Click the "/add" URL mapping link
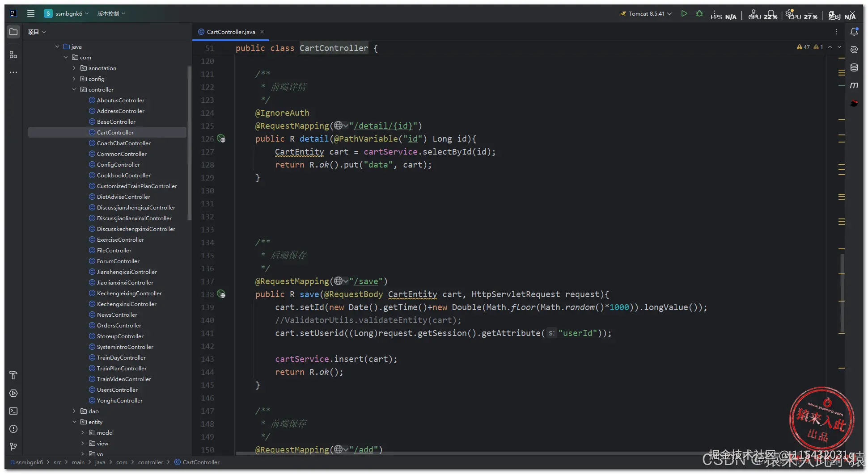This screenshot has height=474, width=868. pyautogui.click(x=364, y=449)
